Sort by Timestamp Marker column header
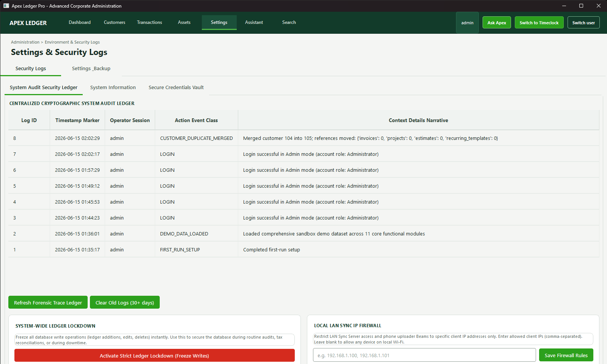The width and height of the screenshot is (607, 364). pyautogui.click(x=77, y=120)
